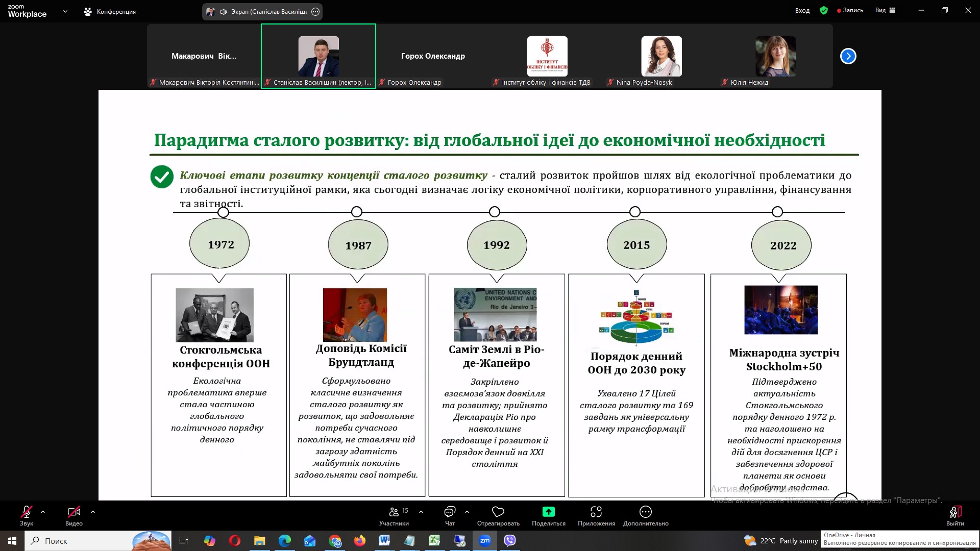Expand chat options arrow
980x551 pixels.
pyautogui.click(x=467, y=512)
